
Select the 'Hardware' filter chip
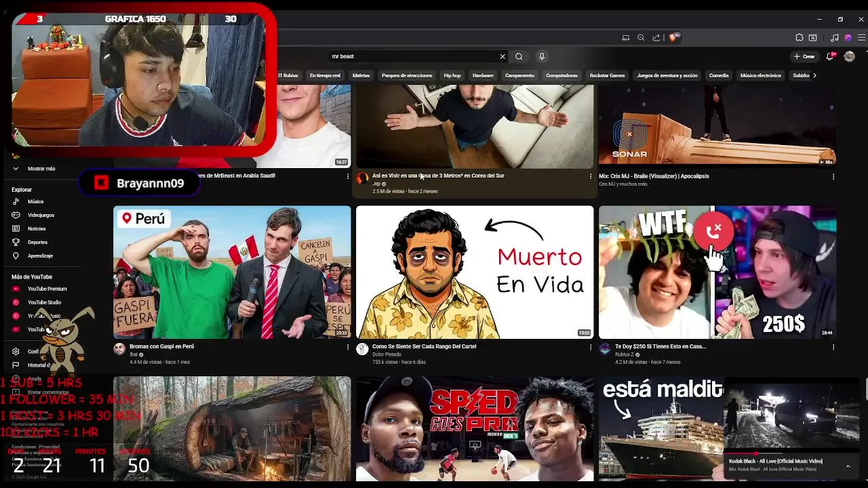pyautogui.click(x=483, y=75)
